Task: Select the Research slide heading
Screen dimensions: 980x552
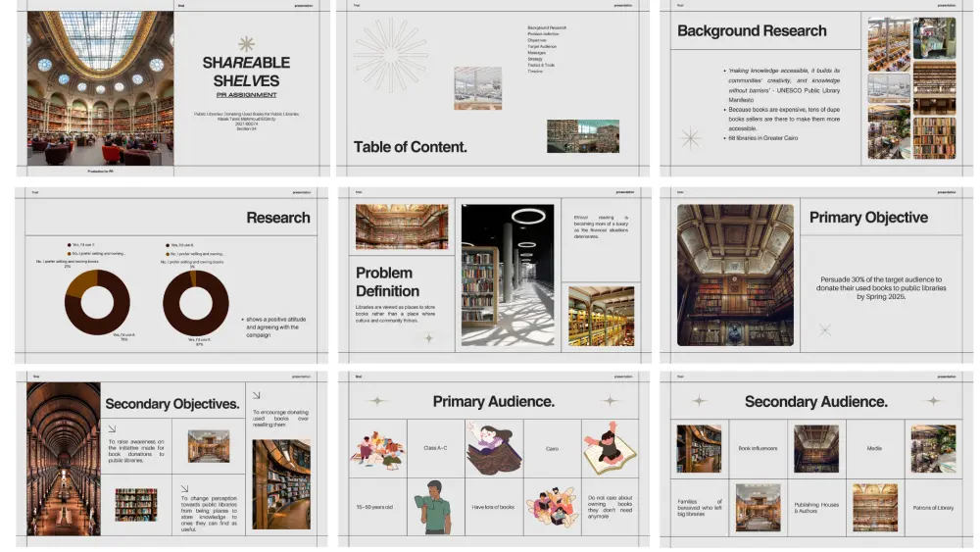Action: [x=278, y=218]
